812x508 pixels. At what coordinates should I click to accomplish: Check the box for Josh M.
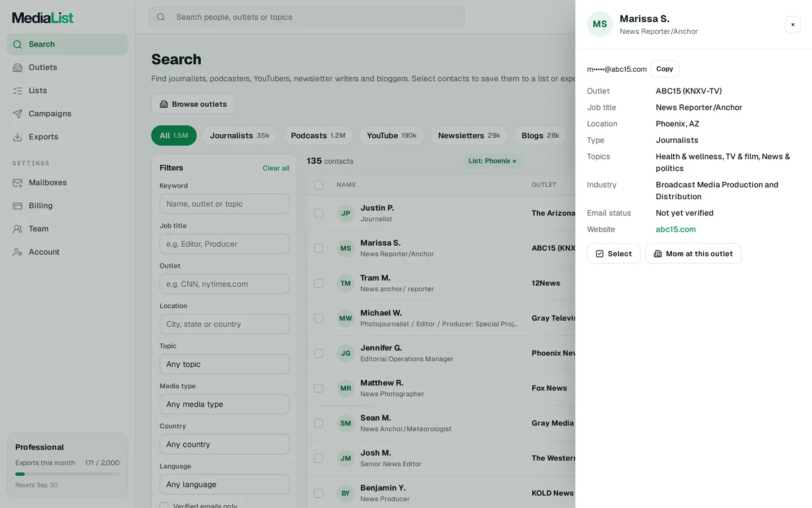(x=319, y=458)
